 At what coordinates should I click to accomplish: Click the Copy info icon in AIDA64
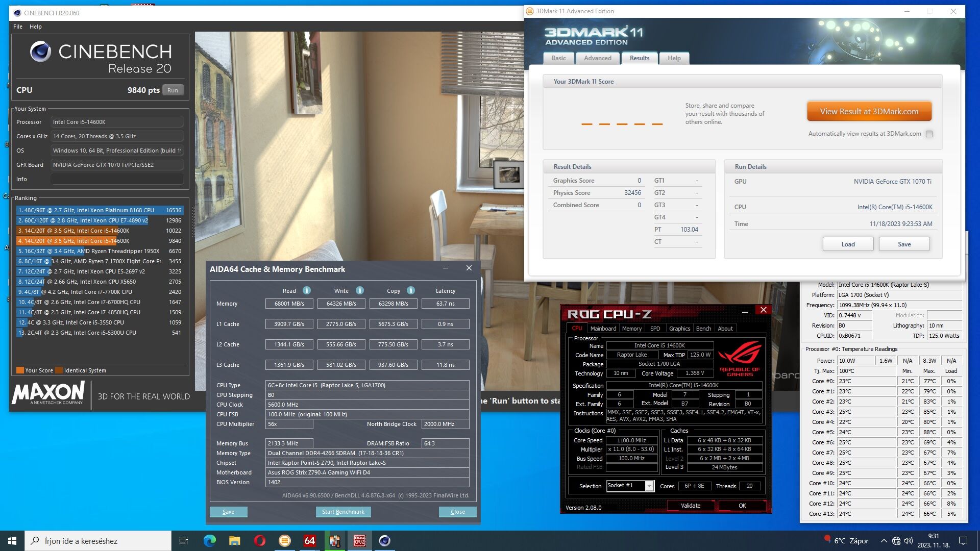410,290
